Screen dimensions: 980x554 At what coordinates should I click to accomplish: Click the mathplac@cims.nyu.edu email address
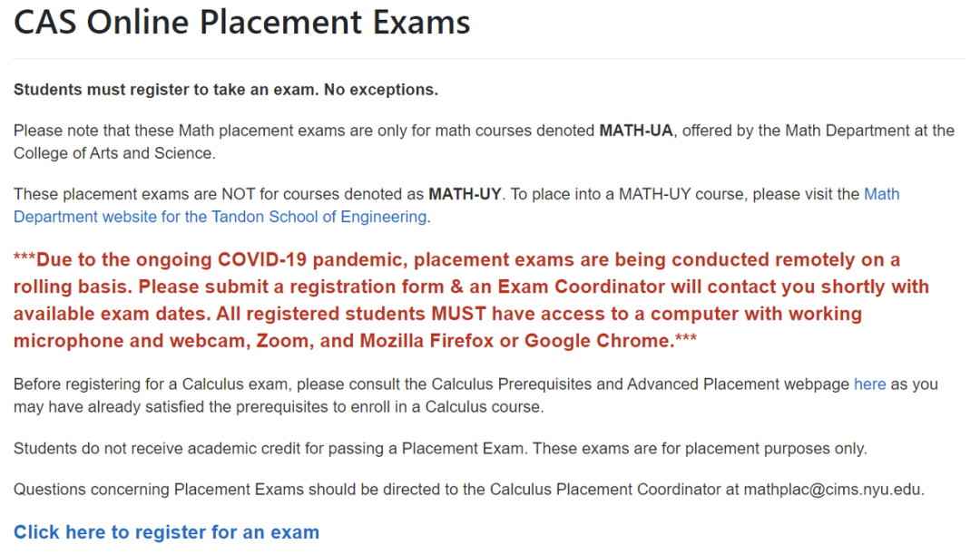click(832, 489)
